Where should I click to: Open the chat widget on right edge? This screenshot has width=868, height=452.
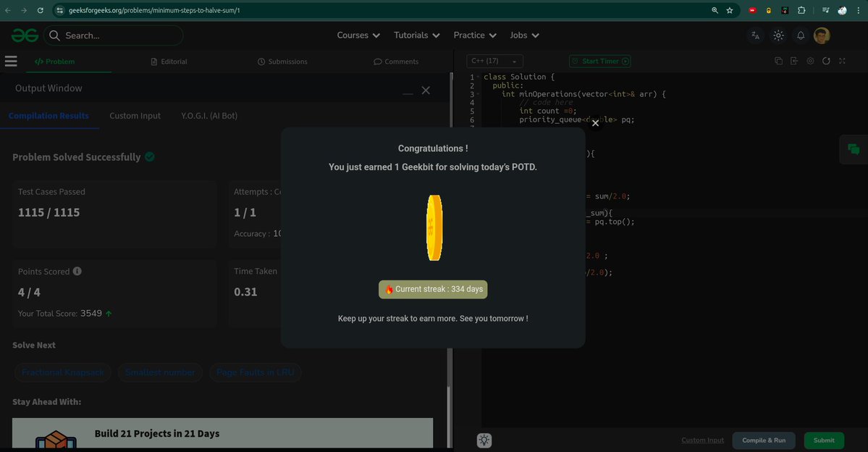[x=854, y=149]
